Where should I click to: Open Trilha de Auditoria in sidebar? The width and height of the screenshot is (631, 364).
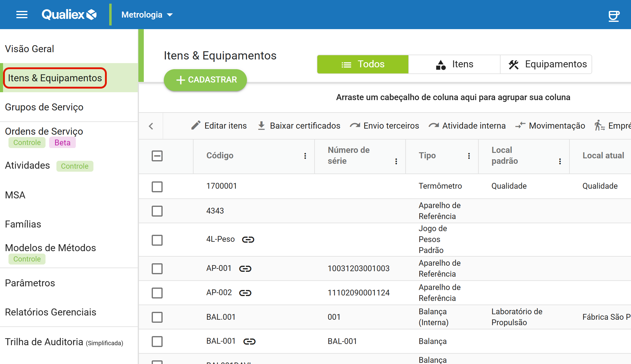tap(64, 342)
